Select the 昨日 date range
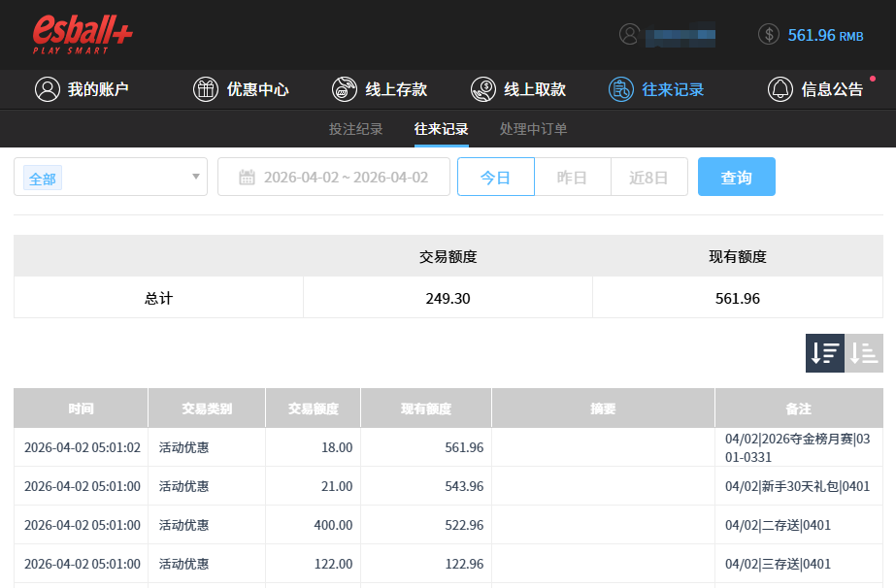Viewport: 896px width, 588px height. tap(572, 178)
